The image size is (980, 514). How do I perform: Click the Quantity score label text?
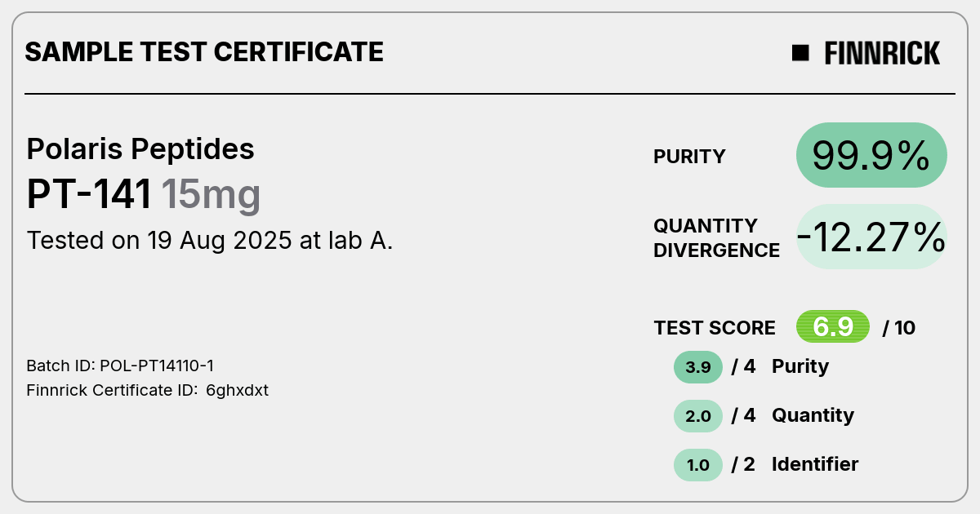pos(813,416)
